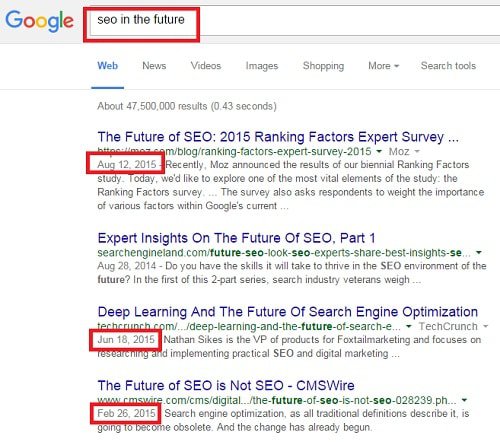Open Search tools options
This screenshot has height=442, width=500.
[x=448, y=66]
